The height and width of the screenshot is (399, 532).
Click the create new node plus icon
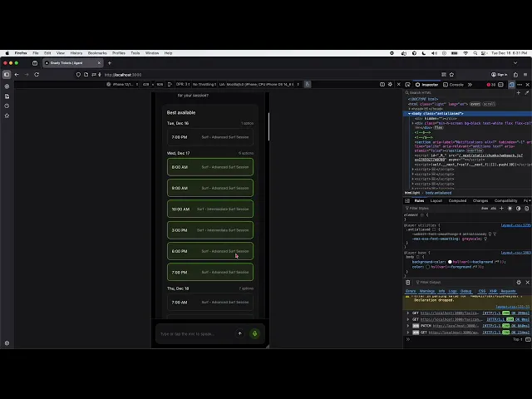(x=518, y=92)
